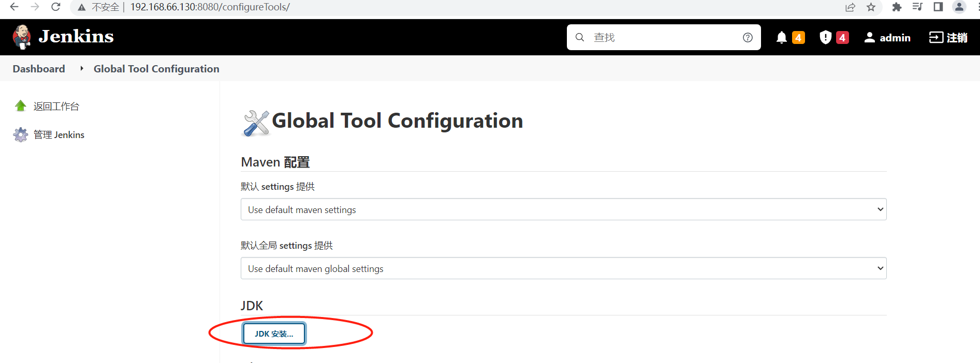
Task: Go back using browser back arrow
Action: tap(14, 7)
